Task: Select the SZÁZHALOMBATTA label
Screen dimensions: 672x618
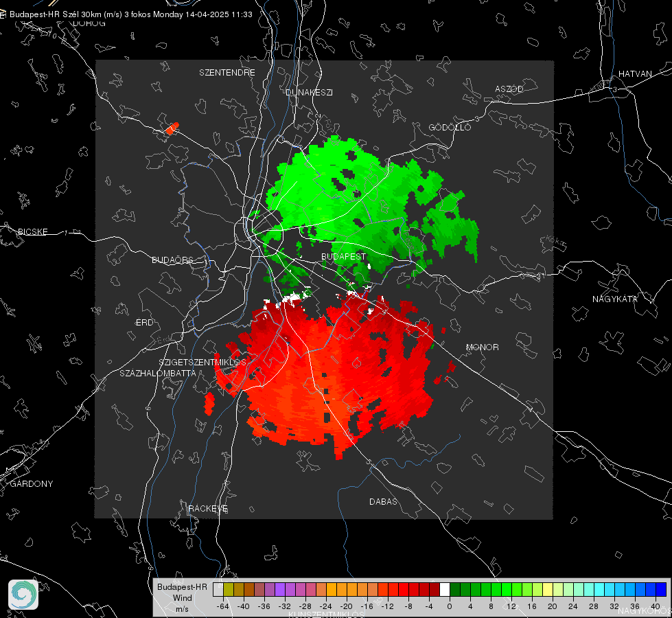Action: click(x=158, y=373)
